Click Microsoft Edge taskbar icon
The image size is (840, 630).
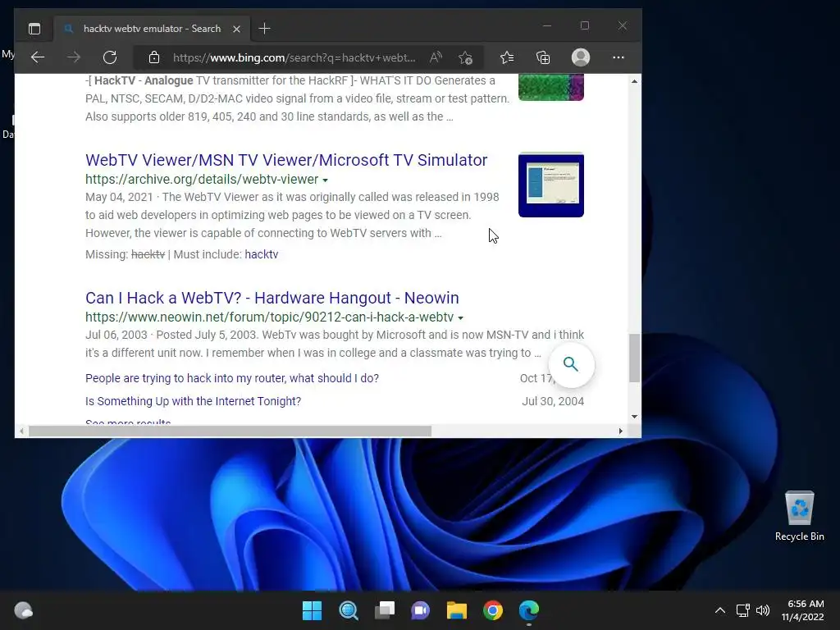tap(529, 610)
